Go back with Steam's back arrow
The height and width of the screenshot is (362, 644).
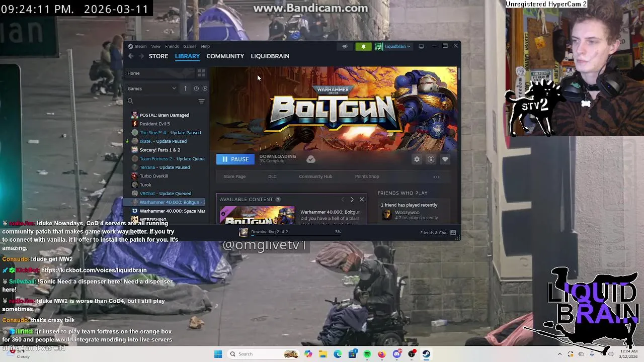coord(131,56)
